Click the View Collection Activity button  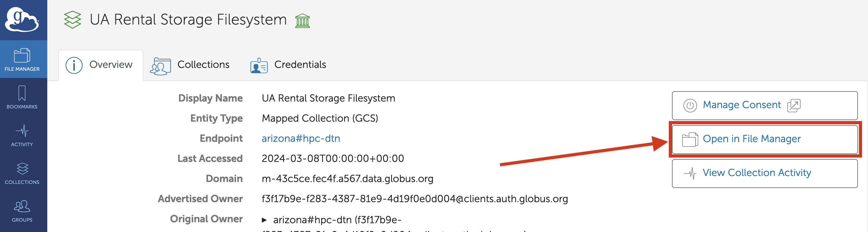coord(765,174)
